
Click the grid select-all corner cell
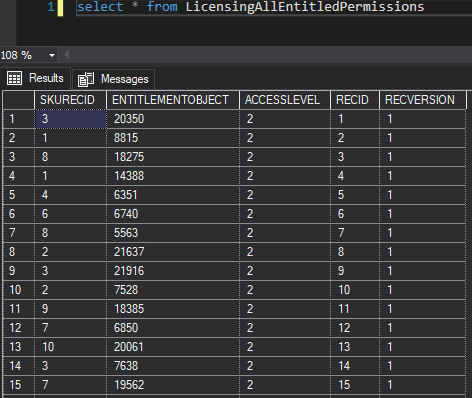tap(19, 100)
